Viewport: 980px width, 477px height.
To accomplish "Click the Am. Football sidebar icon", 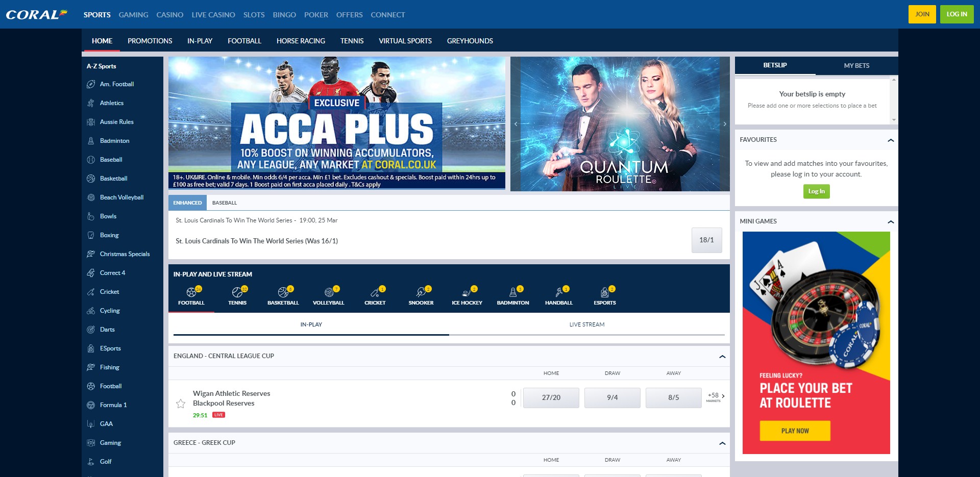I will [91, 84].
